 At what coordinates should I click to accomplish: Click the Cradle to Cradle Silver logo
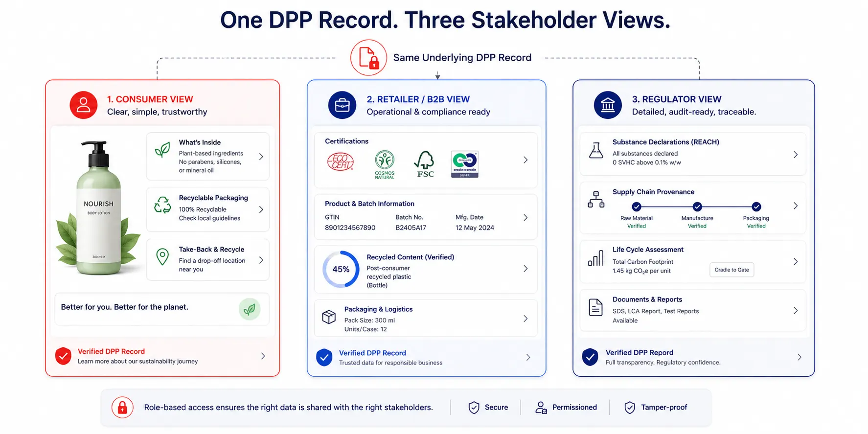(x=465, y=164)
